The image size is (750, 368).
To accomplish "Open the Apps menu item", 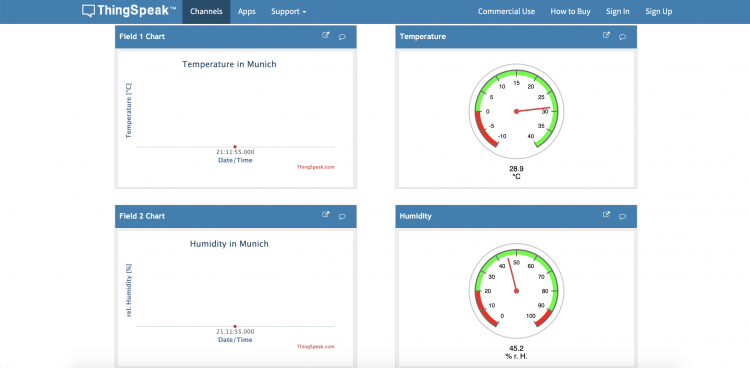I will 247,11.
